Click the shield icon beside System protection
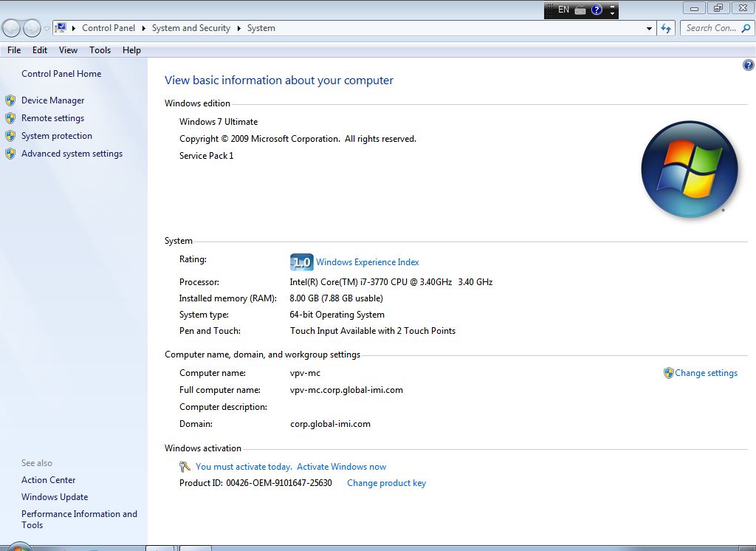The width and height of the screenshot is (756, 551). 10,136
